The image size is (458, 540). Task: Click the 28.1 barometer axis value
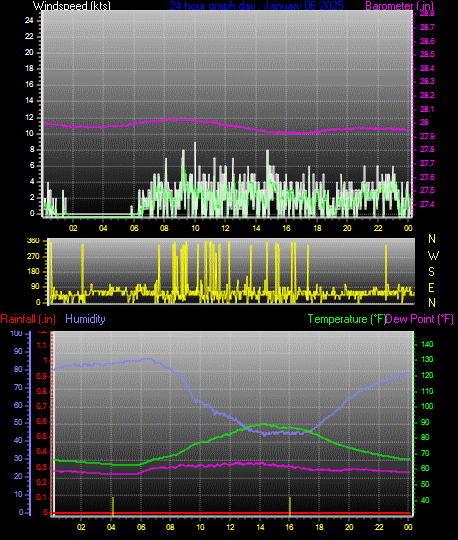[427, 109]
